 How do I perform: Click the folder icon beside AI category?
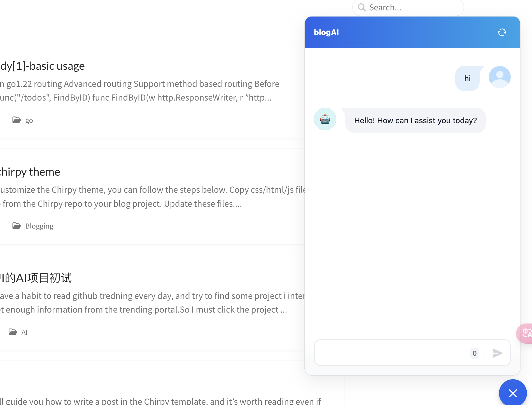click(13, 332)
